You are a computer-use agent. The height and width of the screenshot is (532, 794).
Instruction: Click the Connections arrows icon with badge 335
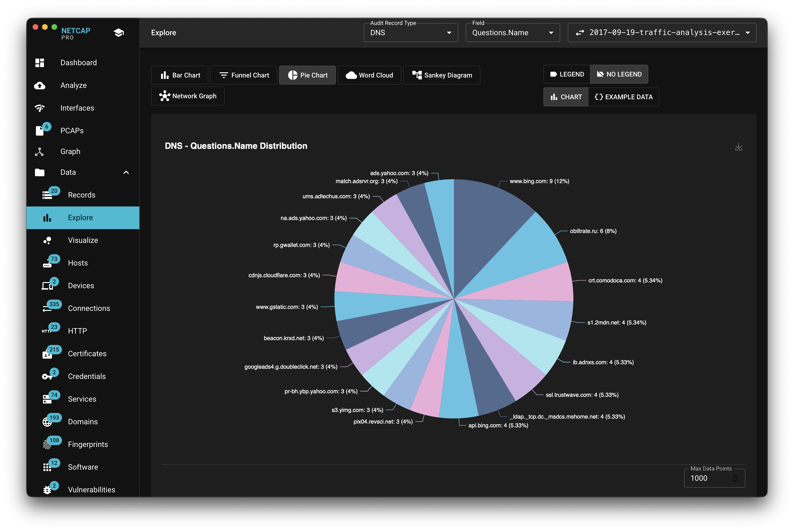pos(47,309)
